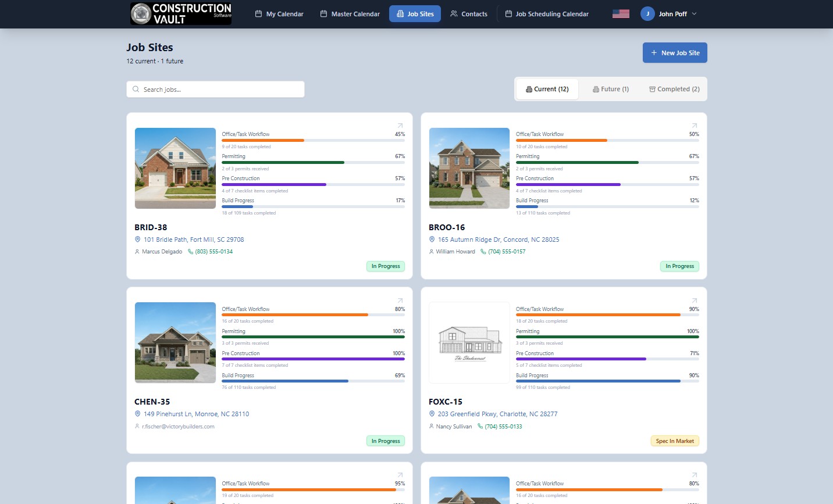Image resolution: width=833 pixels, height=504 pixels.
Task: Open the CHEN-35 card arrow icon
Action: tap(400, 301)
